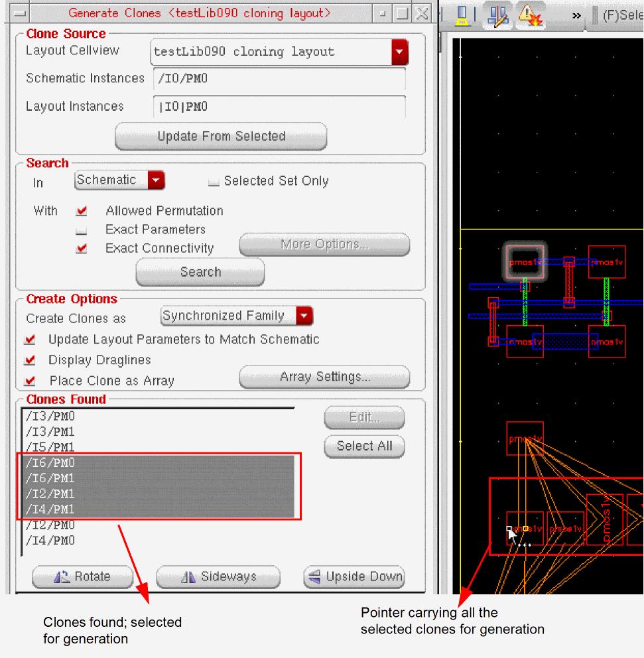Viewport: 644px width, 658px height.
Task: Enable the Exact Parameters checkbox
Action: click(x=82, y=230)
